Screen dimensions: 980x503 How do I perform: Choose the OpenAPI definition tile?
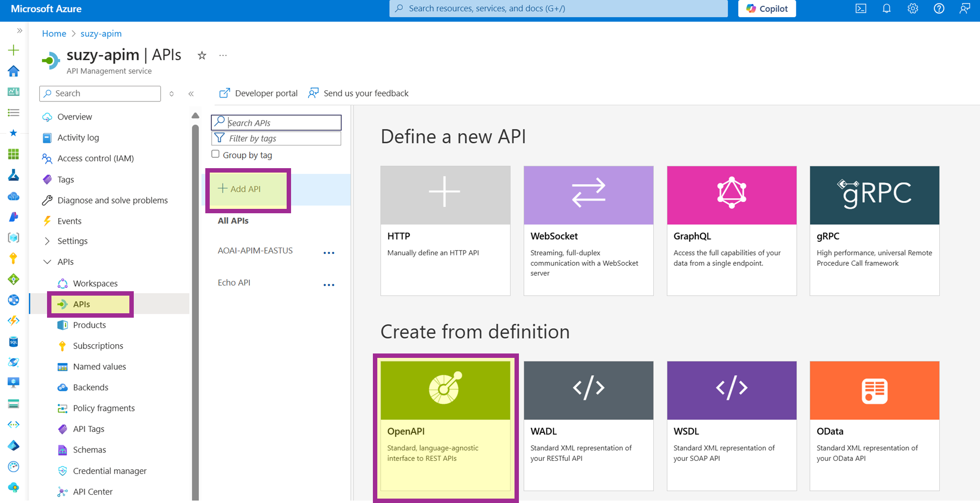(445, 426)
